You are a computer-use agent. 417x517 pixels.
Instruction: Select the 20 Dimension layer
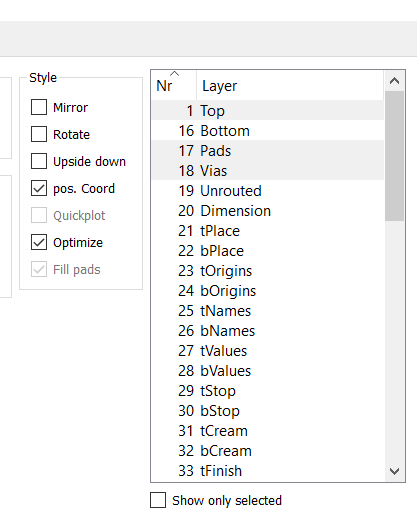pyautogui.click(x=268, y=210)
